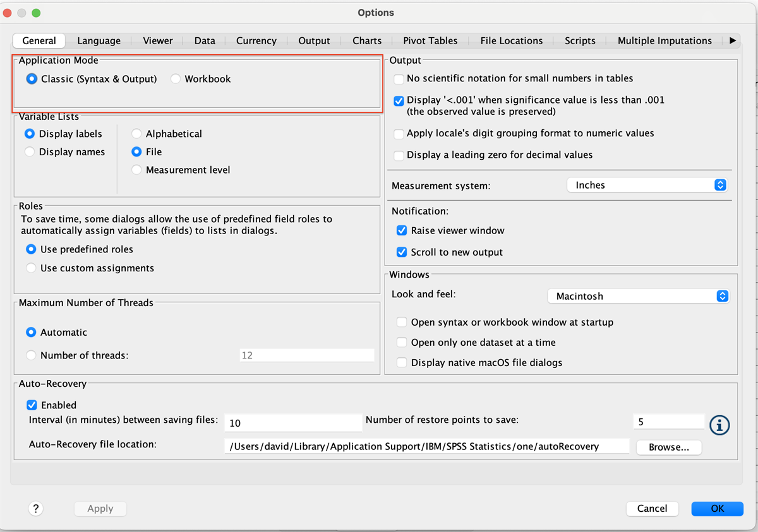Viewport: 758px width, 532px height.
Task: Choose Display names for variable lists
Action: (x=30, y=152)
